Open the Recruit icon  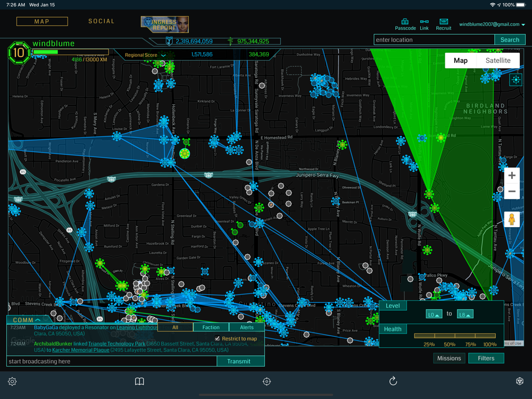click(444, 22)
